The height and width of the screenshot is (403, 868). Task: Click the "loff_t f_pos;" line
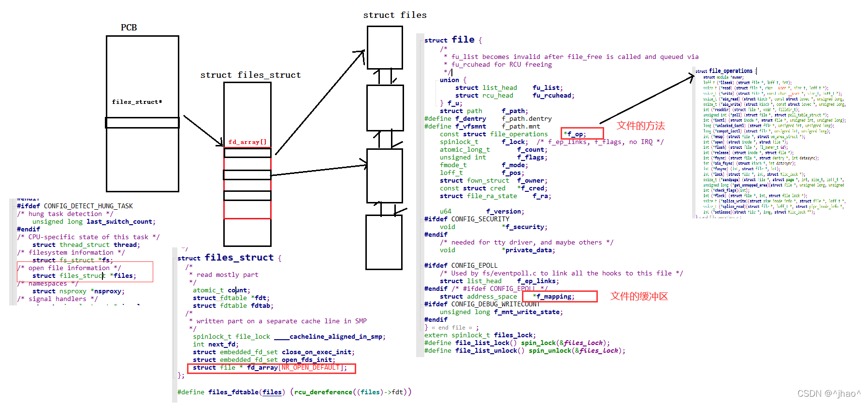pos(482,173)
